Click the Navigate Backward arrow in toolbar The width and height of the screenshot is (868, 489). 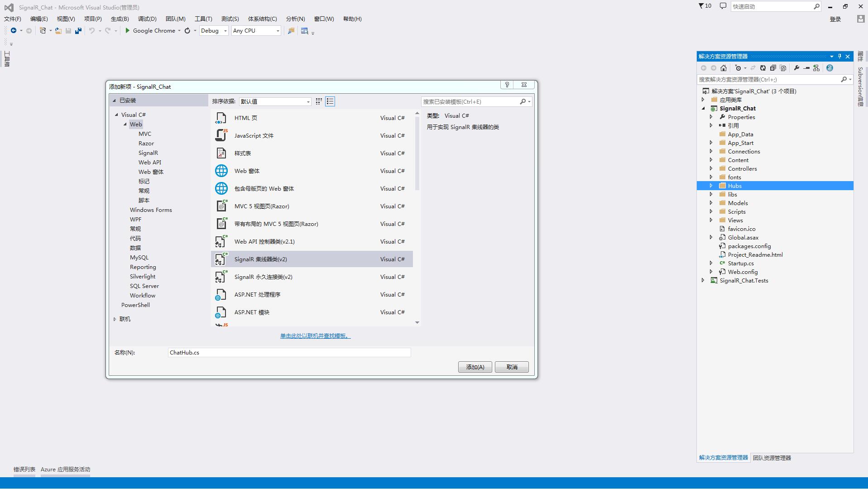[14, 31]
